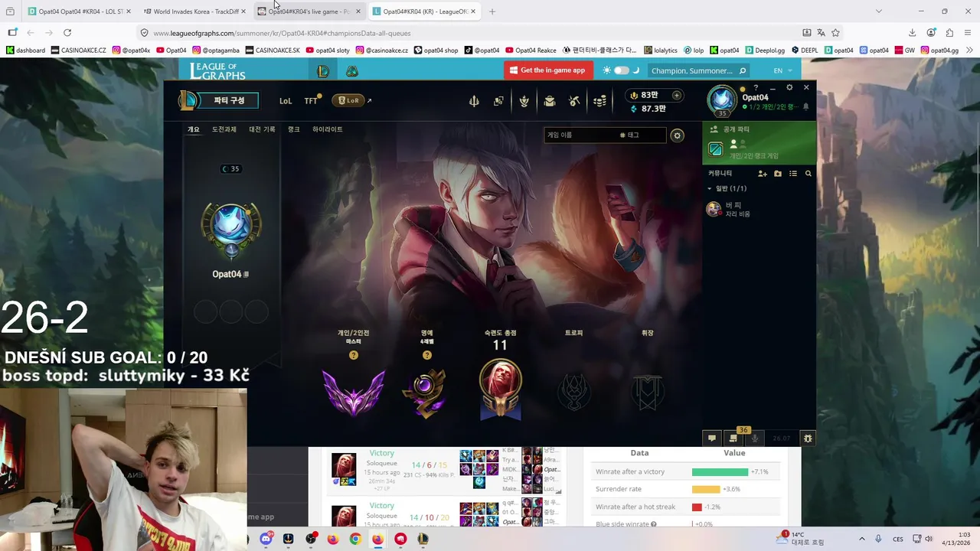Open the client help question mark icon
This screenshot has height=551, width=980.
pos(756,88)
